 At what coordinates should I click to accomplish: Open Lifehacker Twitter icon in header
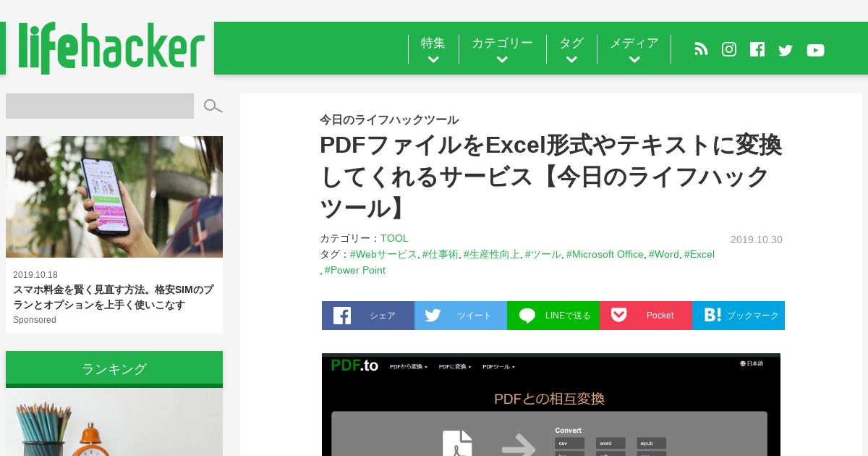click(x=786, y=50)
